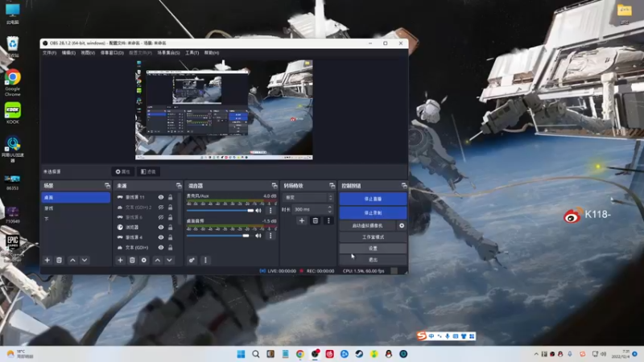Hide the 游戏源 4 source
The image size is (644, 362).
[161, 237]
